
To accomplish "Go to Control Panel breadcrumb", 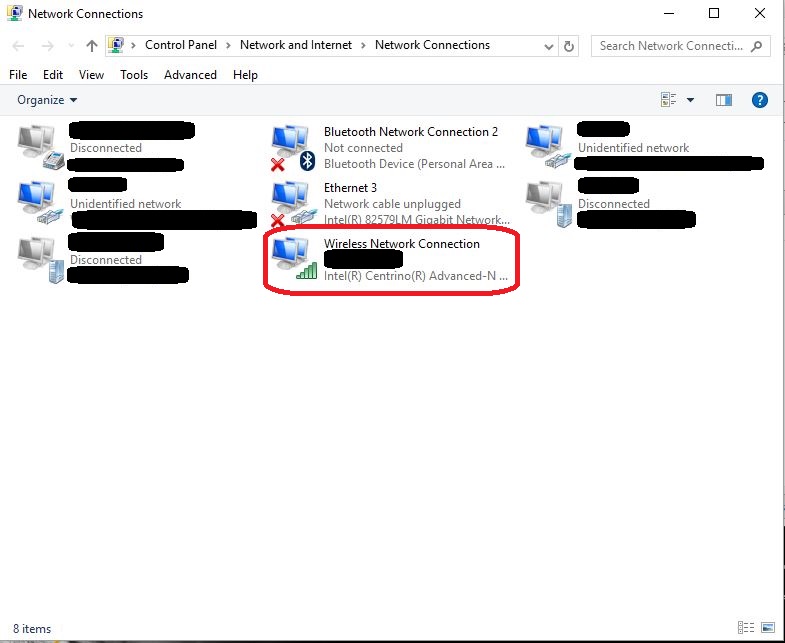I will 181,45.
